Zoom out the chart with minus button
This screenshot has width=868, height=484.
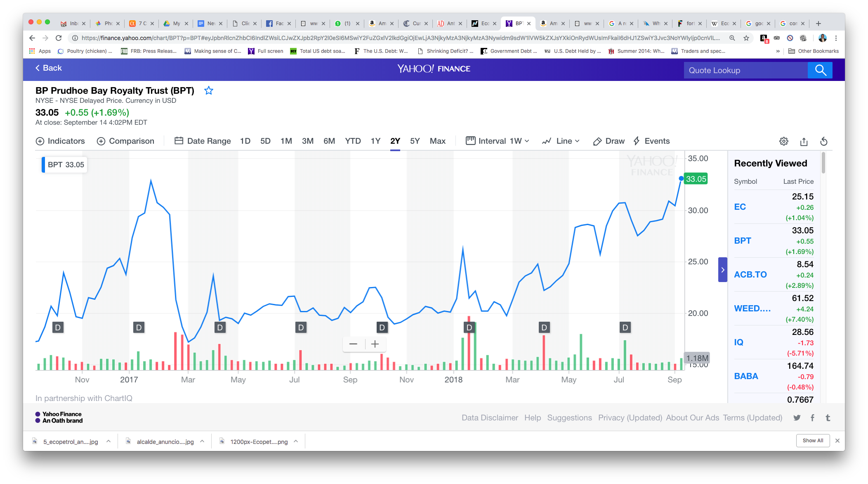coord(353,344)
